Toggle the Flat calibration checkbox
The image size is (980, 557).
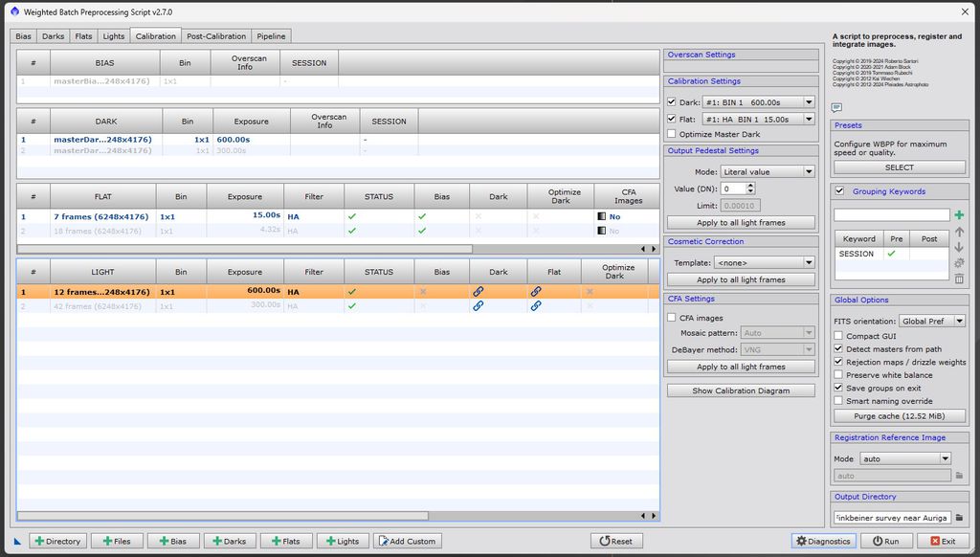(x=671, y=118)
